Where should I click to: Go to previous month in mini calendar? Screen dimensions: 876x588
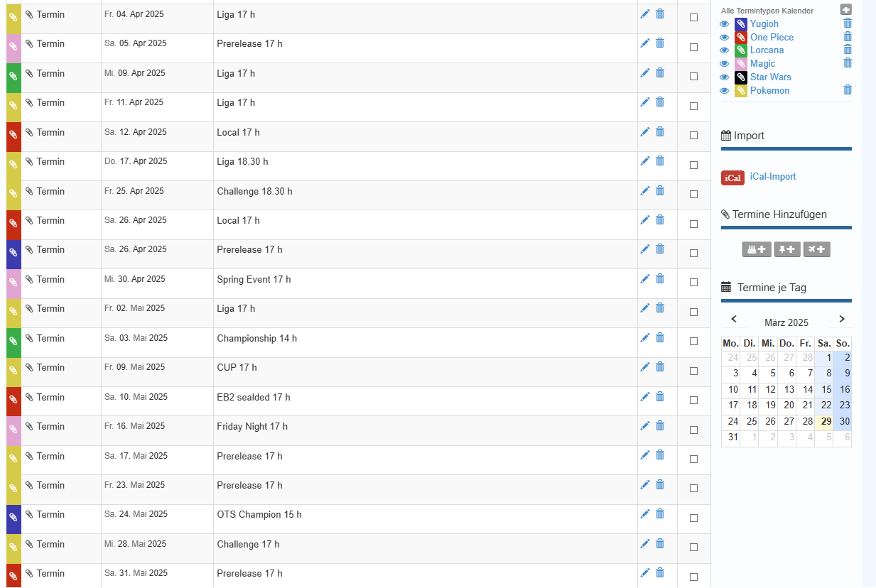(734, 320)
